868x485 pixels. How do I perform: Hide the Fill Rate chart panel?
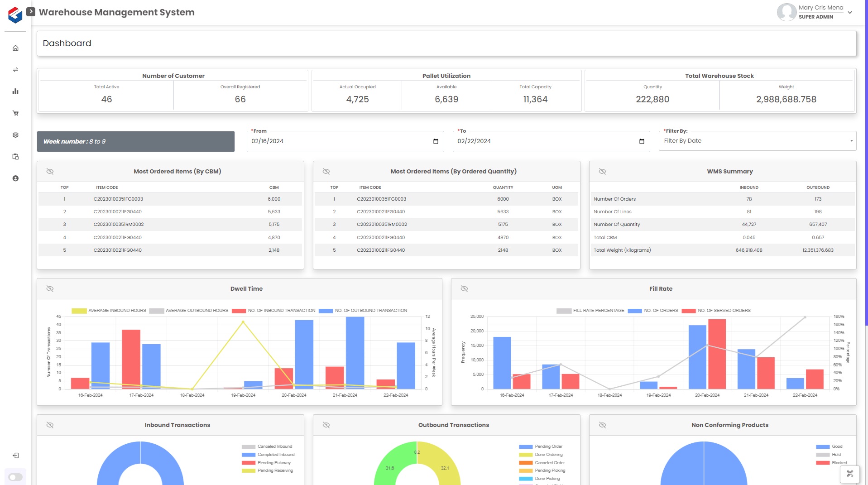click(464, 289)
